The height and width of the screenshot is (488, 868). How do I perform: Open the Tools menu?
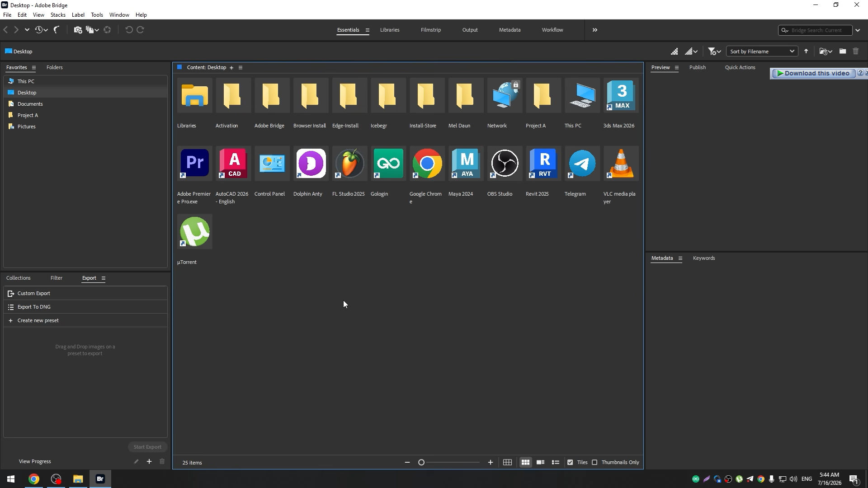pos(97,15)
